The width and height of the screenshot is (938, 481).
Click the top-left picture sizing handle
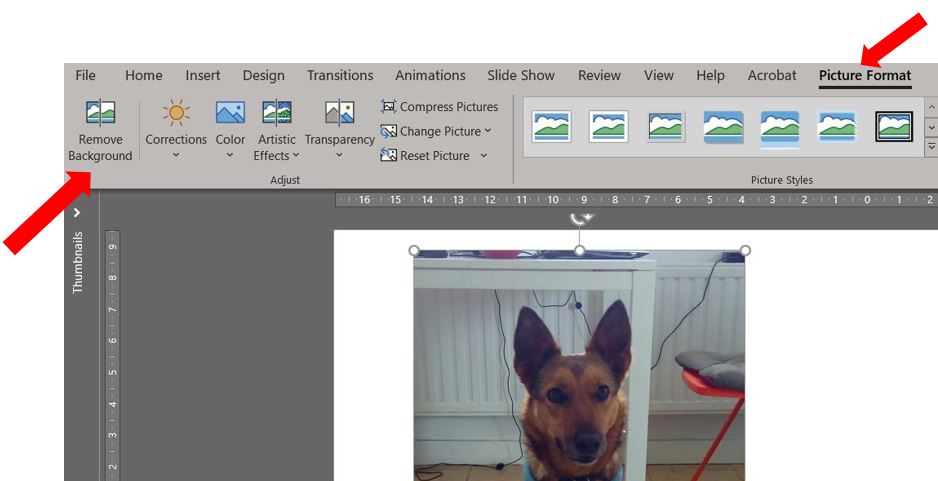[x=413, y=250]
